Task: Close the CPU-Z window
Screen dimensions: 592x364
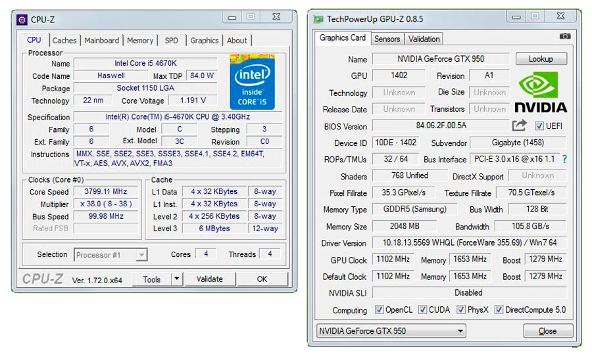Action: click(277, 17)
